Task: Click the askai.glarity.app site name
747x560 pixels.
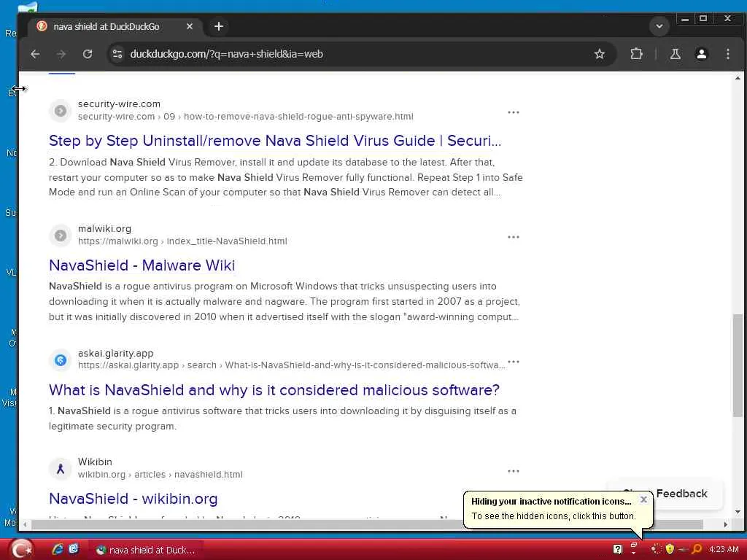Action: pos(116,354)
